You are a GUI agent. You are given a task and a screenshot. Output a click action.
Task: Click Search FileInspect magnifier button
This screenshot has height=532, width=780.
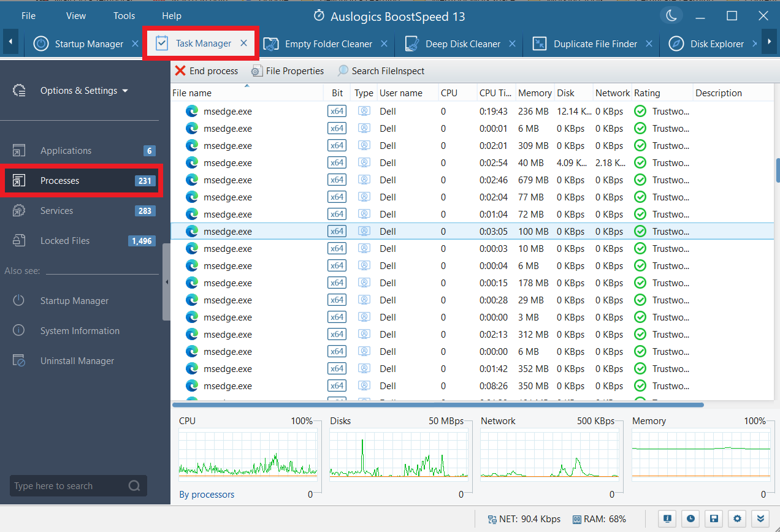[343, 71]
